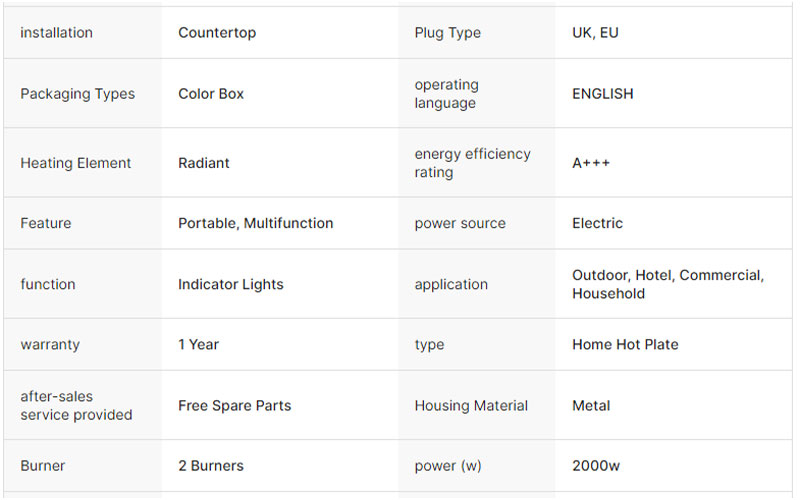Viewport: 800px width, 500px height.
Task: Select the 'Indicator Lights' function value
Action: pyautogui.click(x=231, y=284)
